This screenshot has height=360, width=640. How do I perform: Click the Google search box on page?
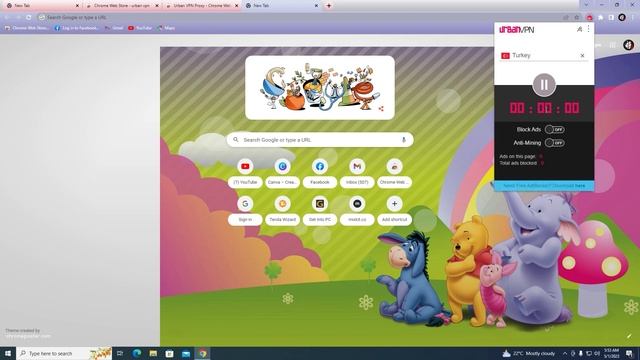tap(320, 140)
